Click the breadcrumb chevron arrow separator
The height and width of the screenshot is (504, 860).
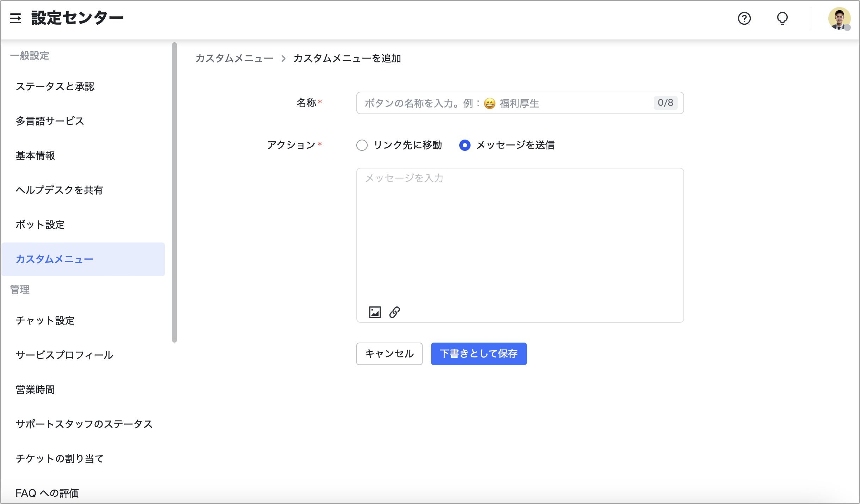(283, 59)
